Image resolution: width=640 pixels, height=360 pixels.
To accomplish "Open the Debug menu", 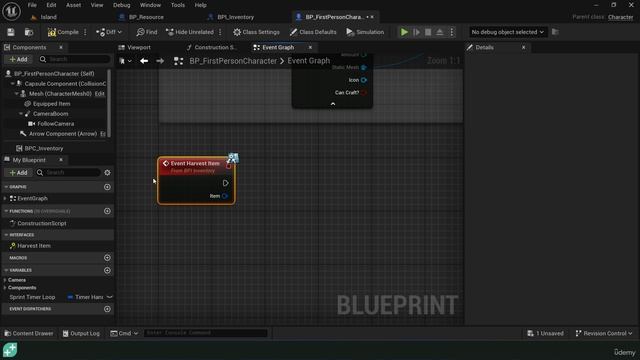I will pyautogui.click(x=121, y=5).
